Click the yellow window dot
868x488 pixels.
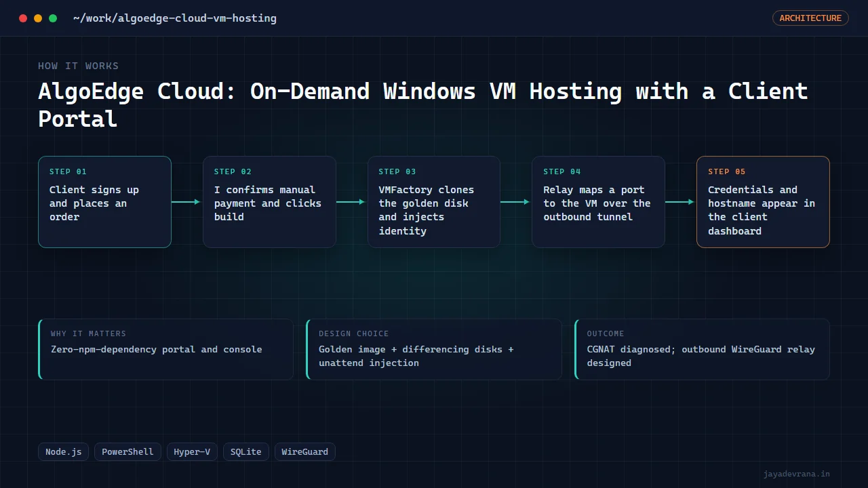[38, 18]
